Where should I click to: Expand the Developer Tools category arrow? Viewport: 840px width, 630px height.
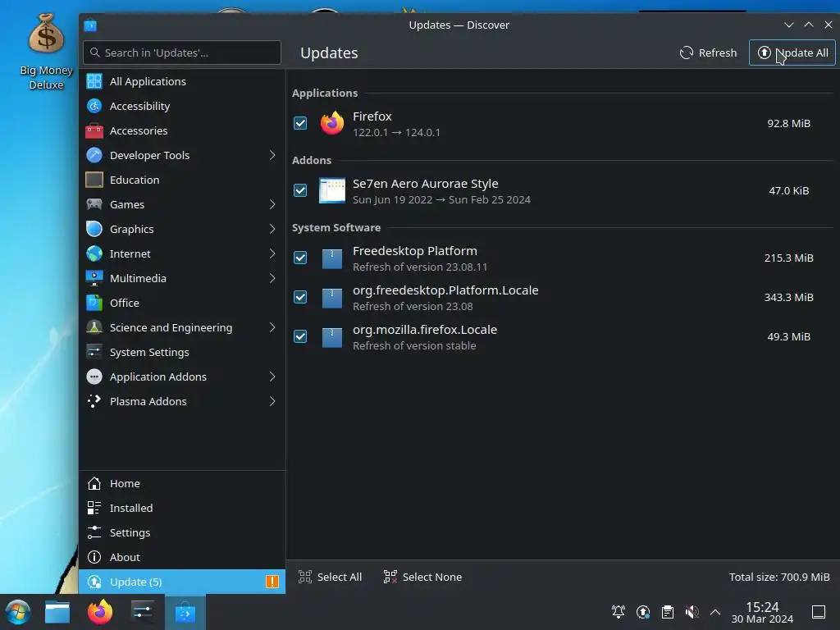[x=272, y=155]
